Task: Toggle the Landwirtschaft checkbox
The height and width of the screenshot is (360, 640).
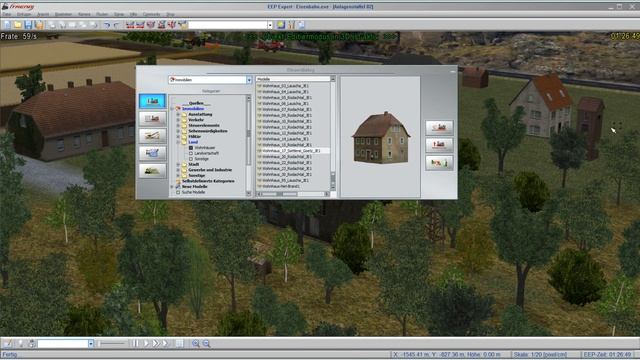Action: (x=191, y=153)
